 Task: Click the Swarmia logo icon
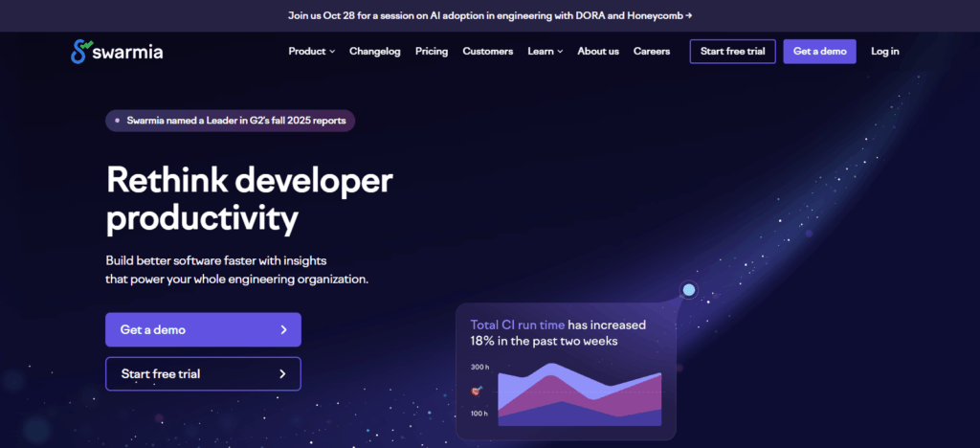tap(79, 52)
